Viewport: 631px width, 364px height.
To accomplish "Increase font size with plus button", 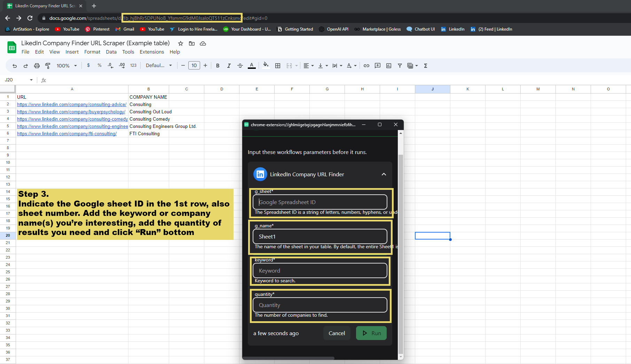I will coord(205,65).
